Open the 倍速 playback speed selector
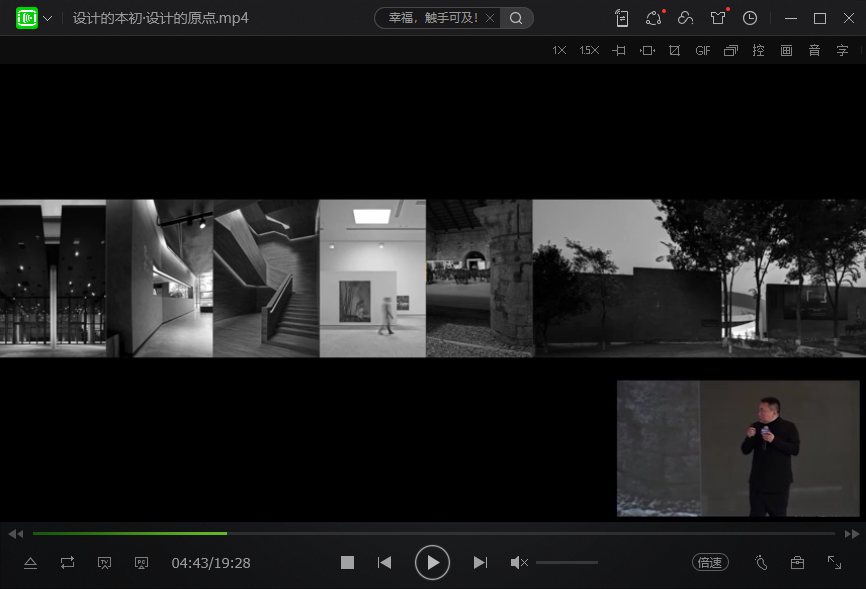866x589 pixels. pos(710,563)
